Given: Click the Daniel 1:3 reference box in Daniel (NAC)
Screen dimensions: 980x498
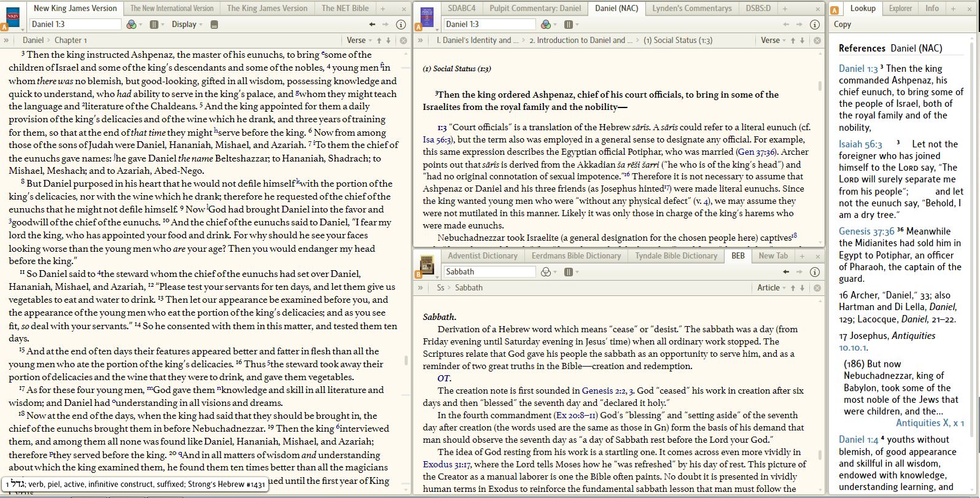Looking at the screenshot, I should [x=489, y=25].
